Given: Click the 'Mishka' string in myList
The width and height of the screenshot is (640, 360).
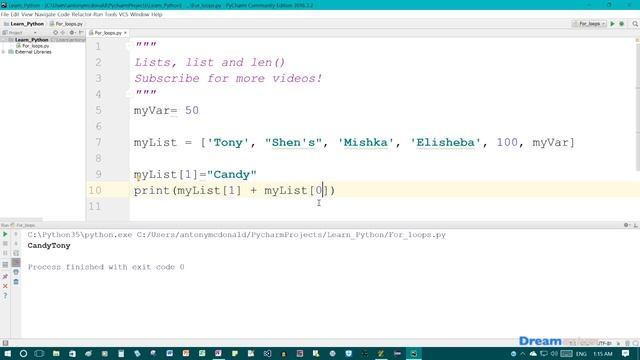Looking at the screenshot, I should 366,142.
